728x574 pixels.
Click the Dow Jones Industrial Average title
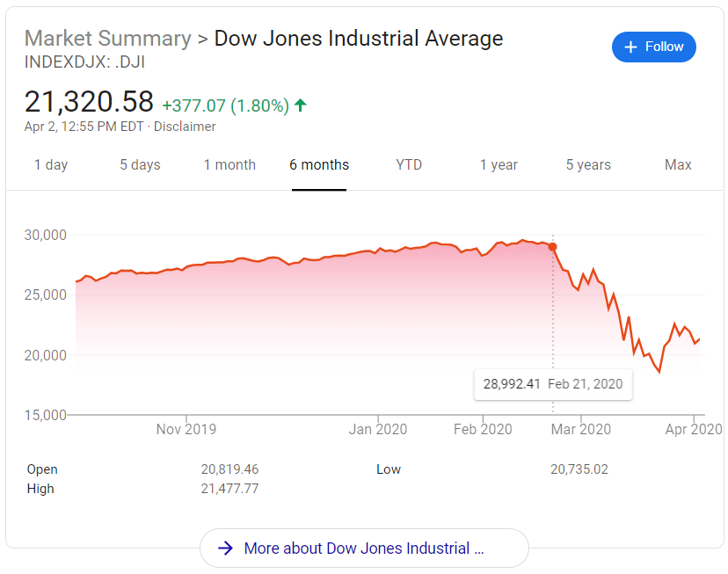pos(359,39)
